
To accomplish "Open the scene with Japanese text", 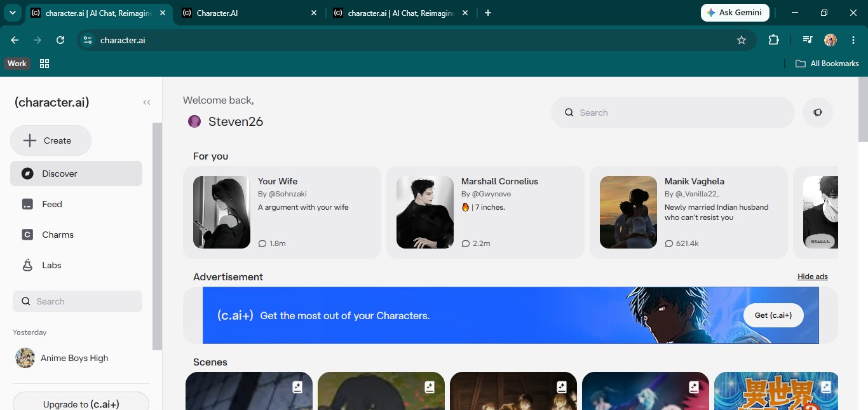I will (x=776, y=391).
